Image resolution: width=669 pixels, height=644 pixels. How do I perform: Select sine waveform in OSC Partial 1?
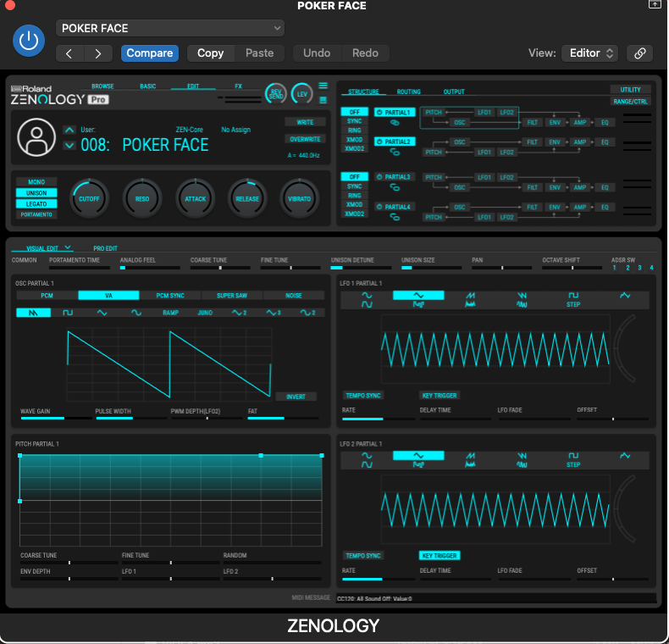coord(136,313)
